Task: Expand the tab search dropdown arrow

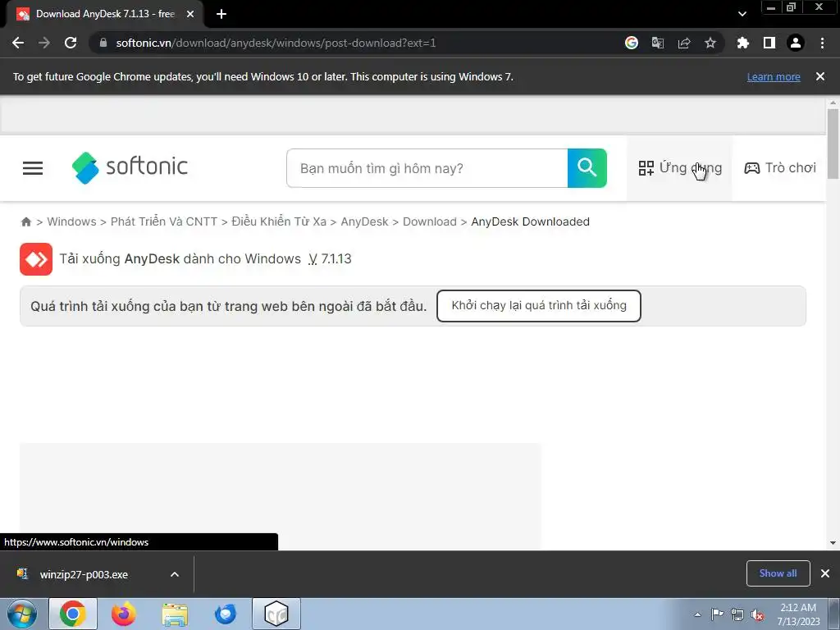Action: pyautogui.click(x=742, y=14)
